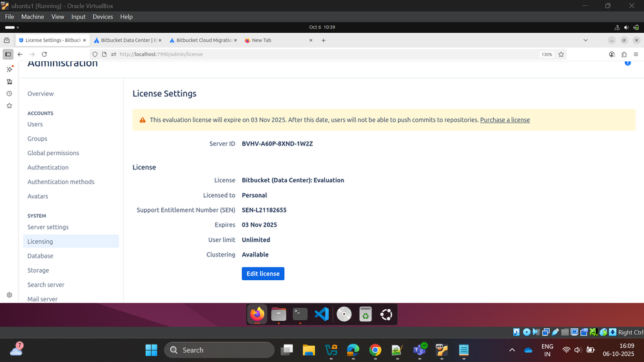This screenshot has width=644, height=362.
Task: Expand the list all tabs chevron
Action: pyautogui.click(x=586, y=40)
